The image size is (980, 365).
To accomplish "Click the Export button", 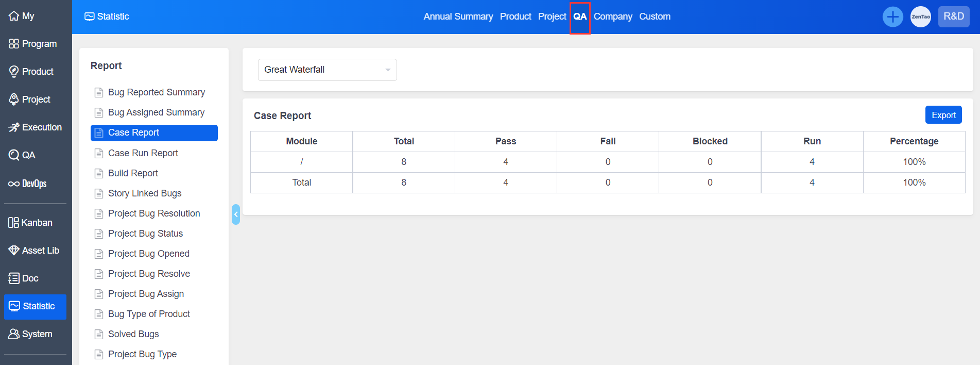I will click(x=943, y=115).
